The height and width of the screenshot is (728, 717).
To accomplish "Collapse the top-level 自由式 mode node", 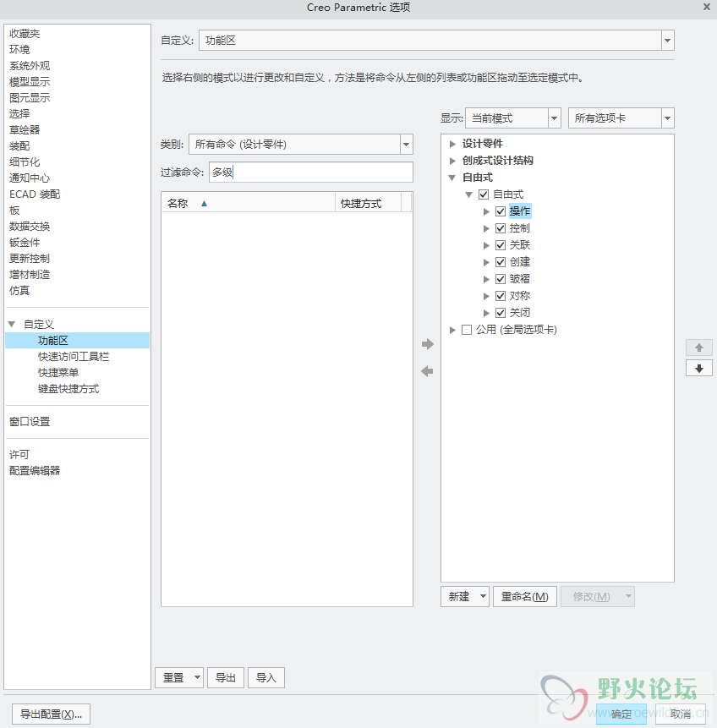I will click(452, 178).
